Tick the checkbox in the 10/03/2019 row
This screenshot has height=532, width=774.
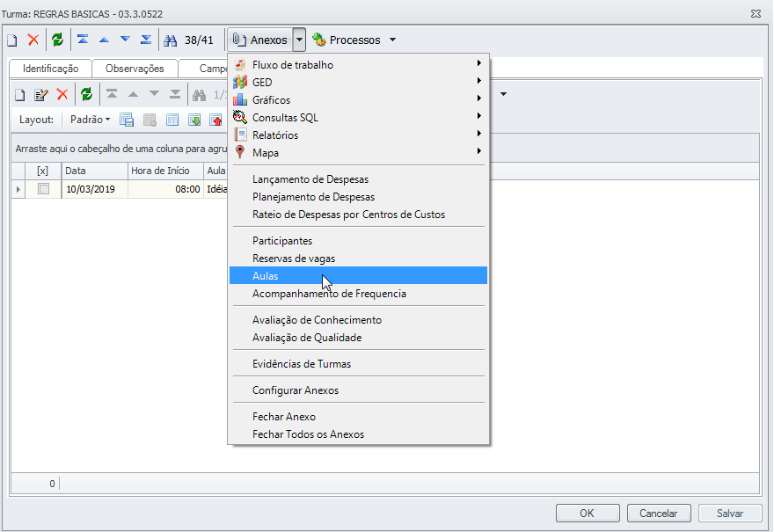(x=43, y=189)
